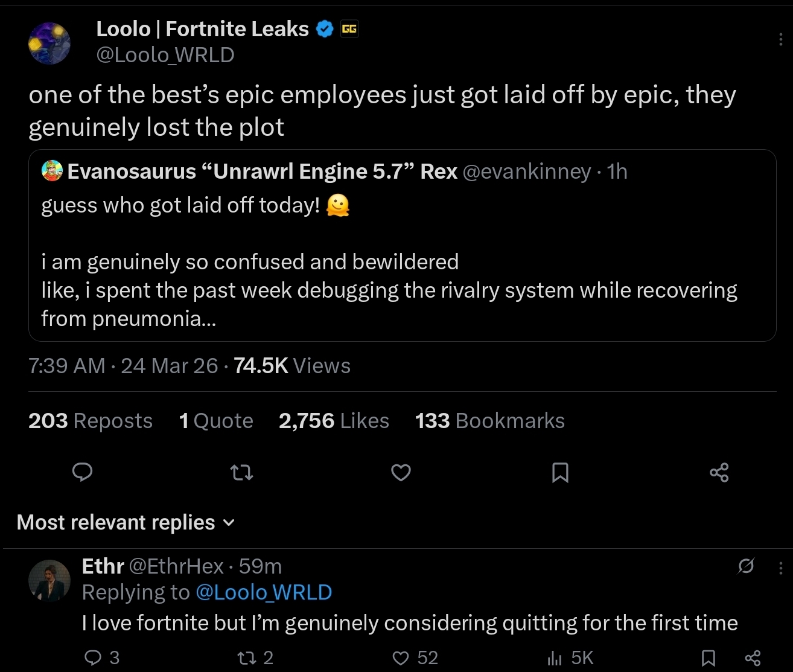Share the main tweet

tap(719, 472)
